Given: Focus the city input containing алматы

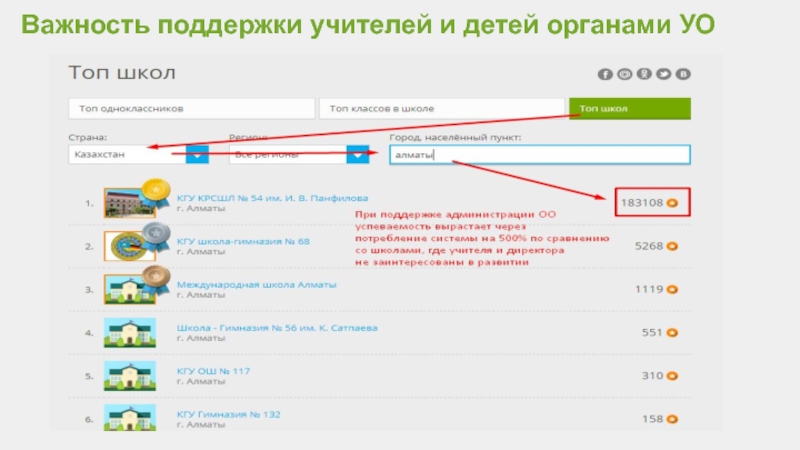Looking at the screenshot, I should pyautogui.click(x=540, y=155).
